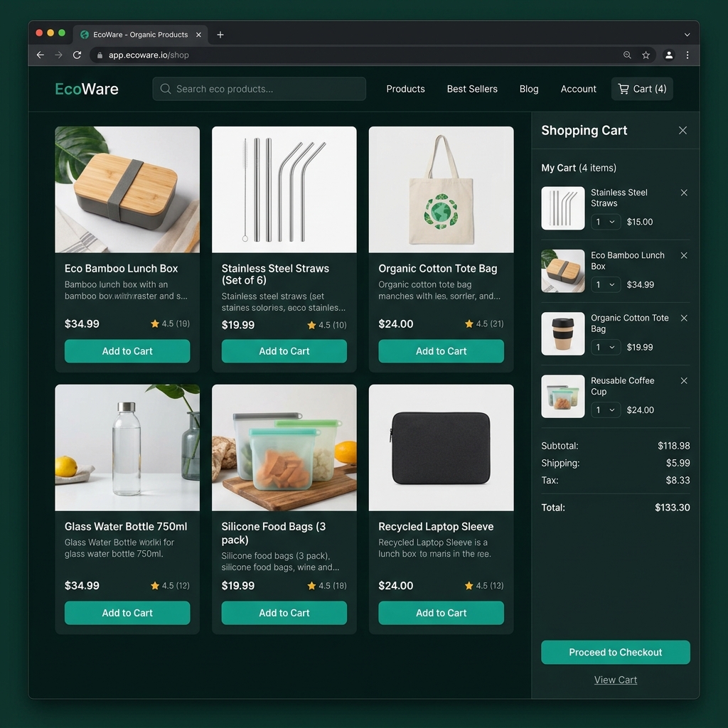Open quantity dropdown for Stainless Steel Straws
Screen dimensions: 728x728
coord(606,222)
